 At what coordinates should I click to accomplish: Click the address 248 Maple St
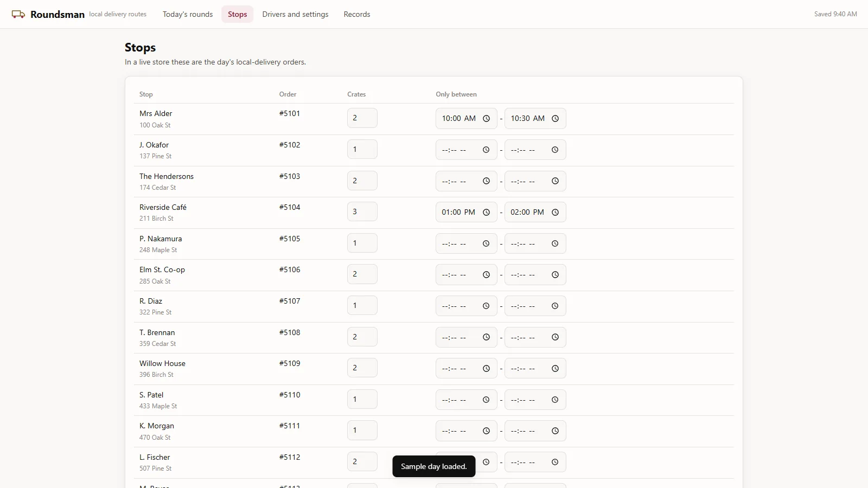158,250
